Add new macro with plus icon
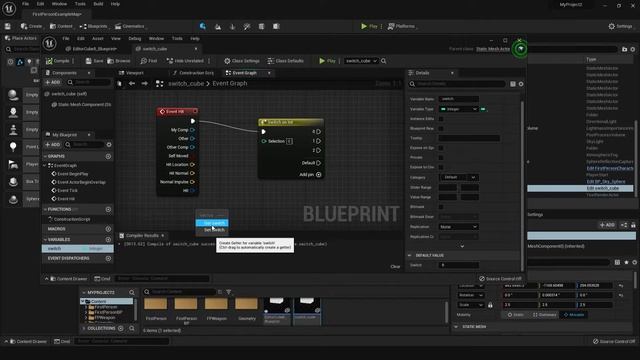The image size is (640, 360). (x=108, y=229)
